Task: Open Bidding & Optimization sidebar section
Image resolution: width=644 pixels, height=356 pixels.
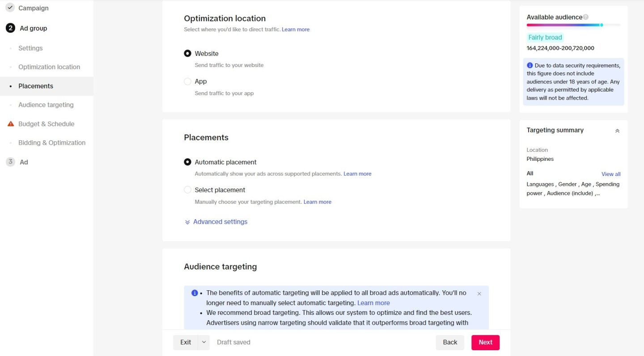Action: 51,143
